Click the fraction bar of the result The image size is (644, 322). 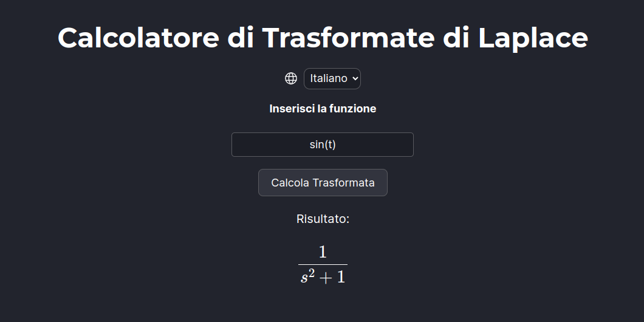[323, 264]
